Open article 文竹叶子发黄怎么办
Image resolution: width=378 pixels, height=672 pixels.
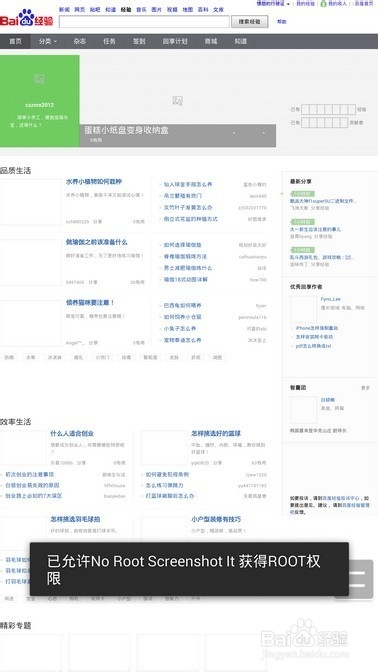point(188,207)
